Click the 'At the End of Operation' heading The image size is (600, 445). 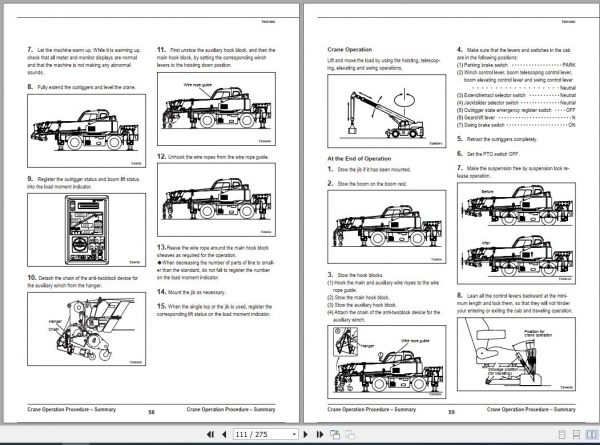[359, 158]
